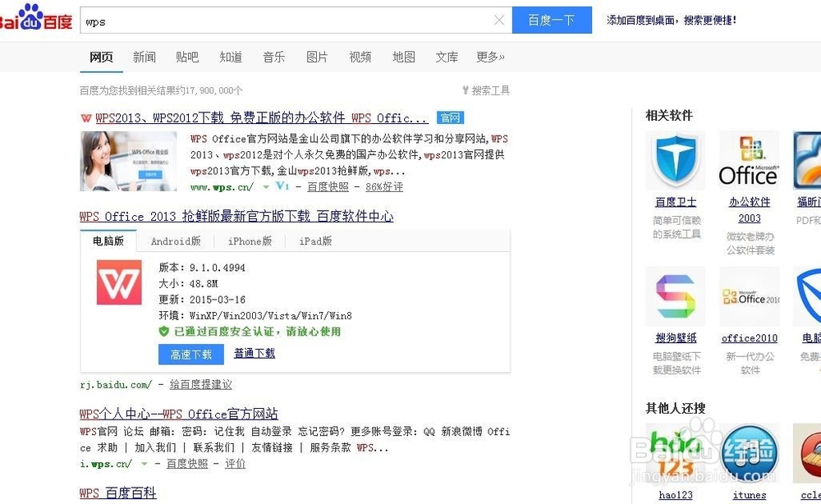Click the 普通下载 link
The height and width of the screenshot is (504, 821).
[255, 353]
